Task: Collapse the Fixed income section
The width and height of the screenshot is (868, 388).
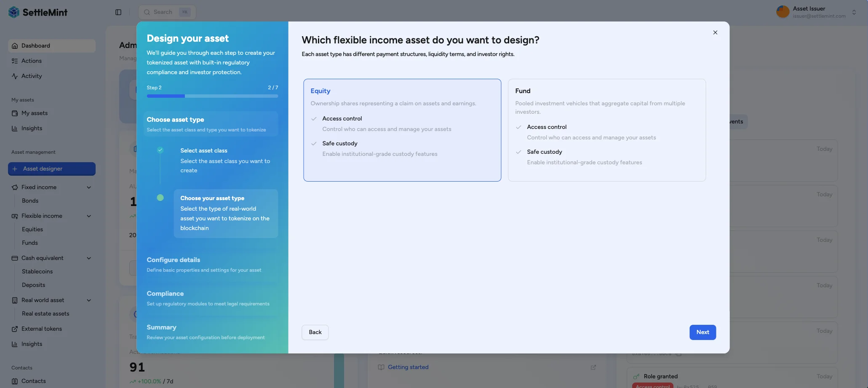Action: coord(89,187)
